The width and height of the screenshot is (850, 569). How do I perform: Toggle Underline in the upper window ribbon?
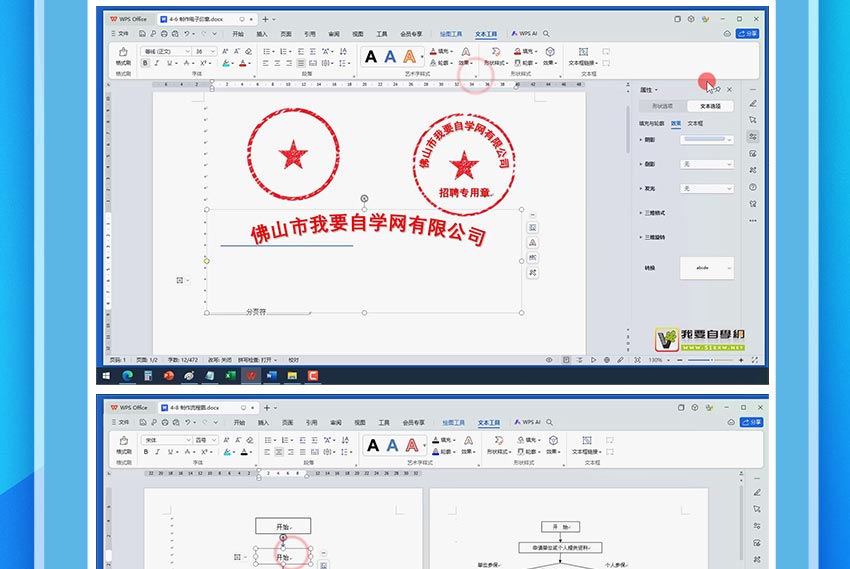169,63
